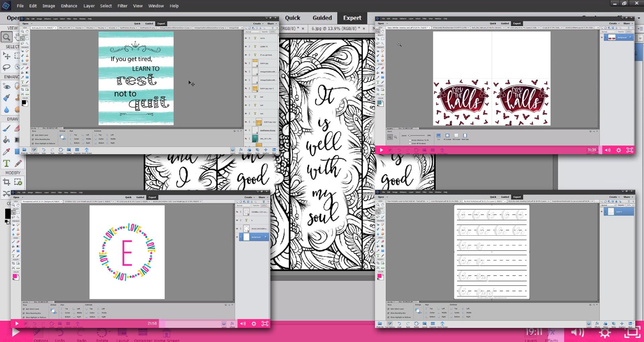Open the Filter menu in background window
The image size is (644, 342).
(122, 6)
